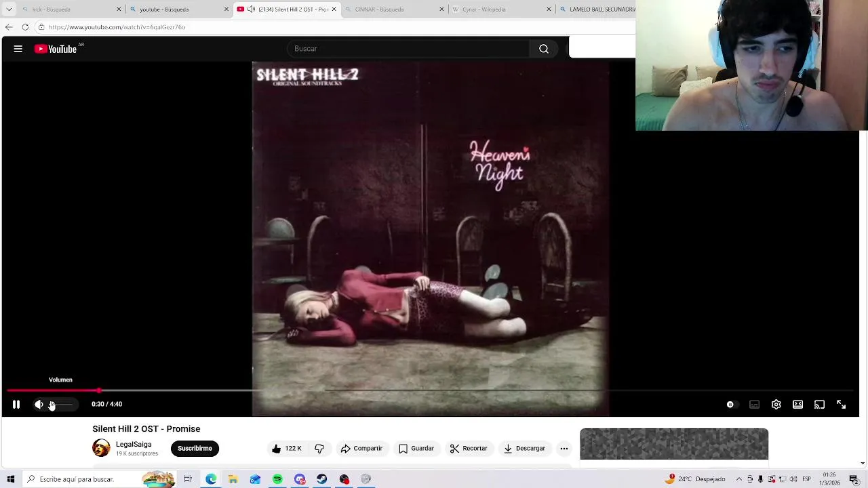Open player settings gear
868x488 pixels.
(776, 405)
